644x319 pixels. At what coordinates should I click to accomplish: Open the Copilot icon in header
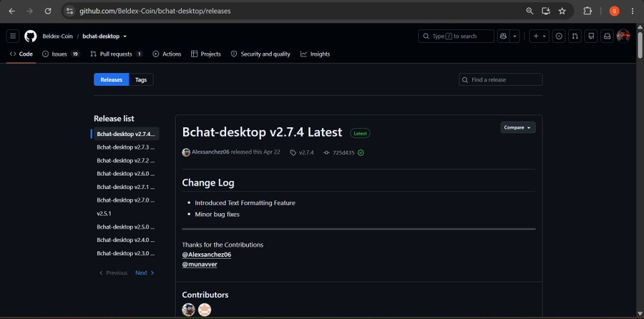pyautogui.click(x=503, y=36)
